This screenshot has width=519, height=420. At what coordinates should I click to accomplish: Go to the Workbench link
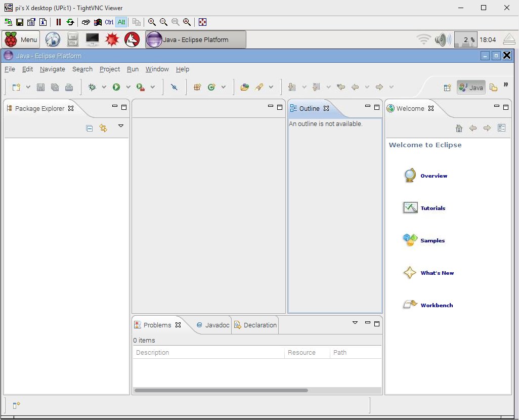click(437, 306)
